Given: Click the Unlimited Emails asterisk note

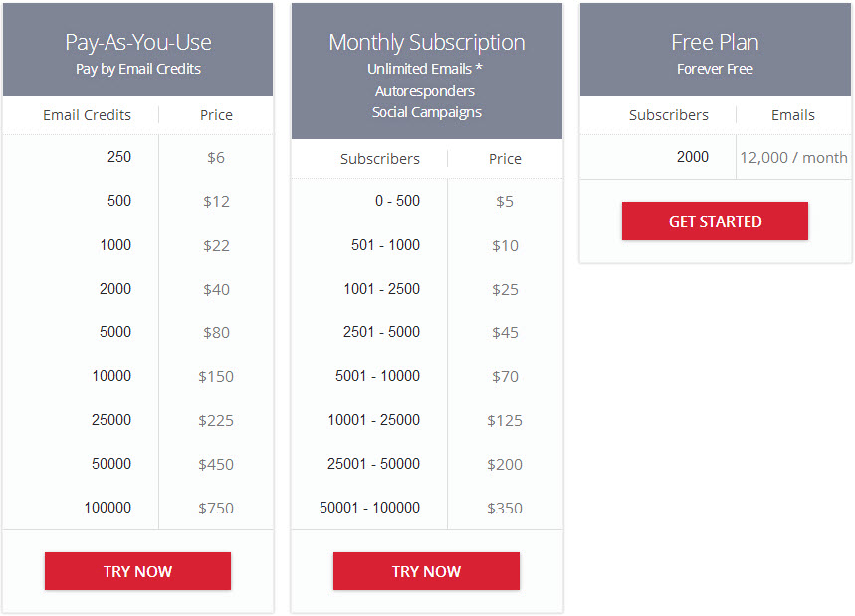Looking at the screenshot, I should 425,68.
